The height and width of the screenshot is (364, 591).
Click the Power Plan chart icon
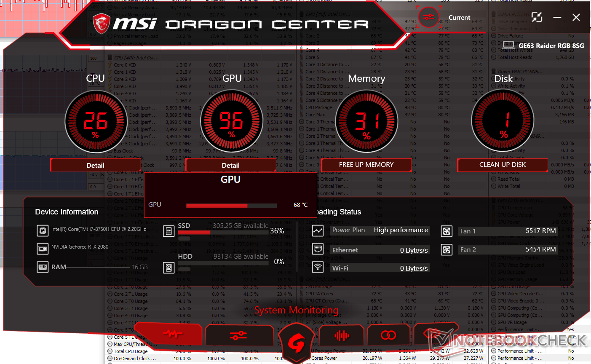(x=318, y=230)
